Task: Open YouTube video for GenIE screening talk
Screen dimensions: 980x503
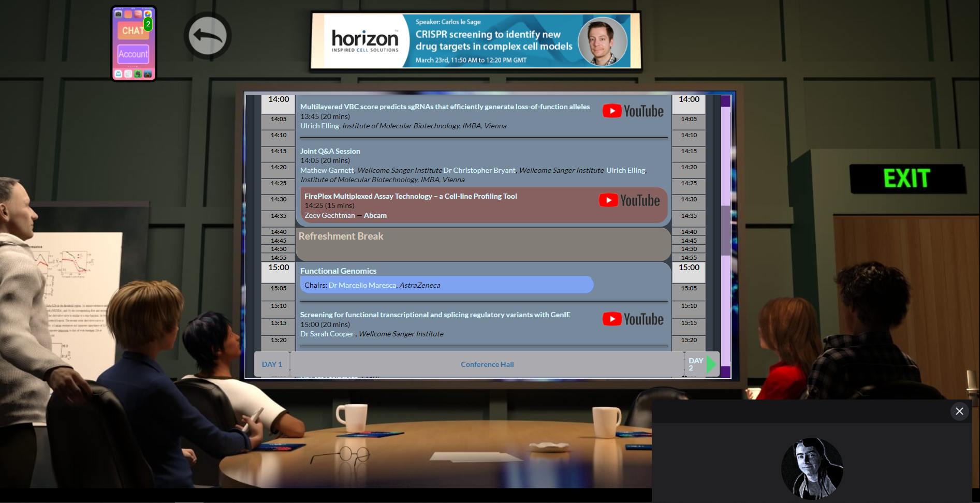Action: click(x=633, y=319)
